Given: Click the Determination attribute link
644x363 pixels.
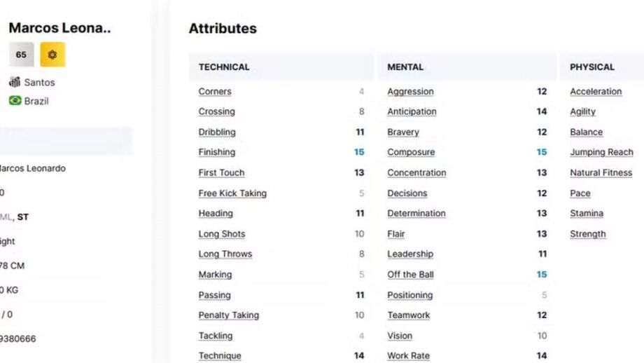Looking at the screenshot, I should 416,214.
